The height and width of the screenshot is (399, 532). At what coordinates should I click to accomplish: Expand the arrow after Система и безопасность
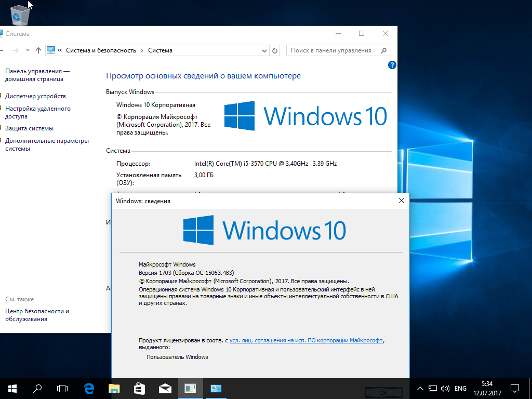[142, 50]
